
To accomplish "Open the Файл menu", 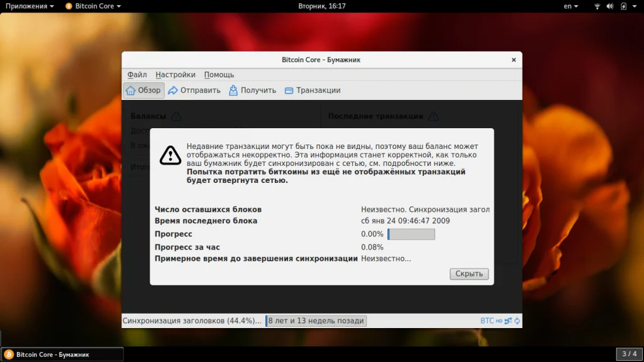I will (x=136, y=75).
